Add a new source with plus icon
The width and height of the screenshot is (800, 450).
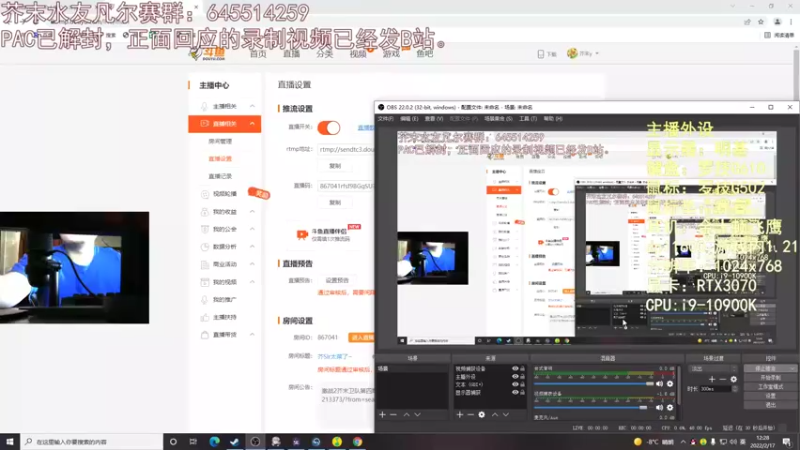point(460,415)
